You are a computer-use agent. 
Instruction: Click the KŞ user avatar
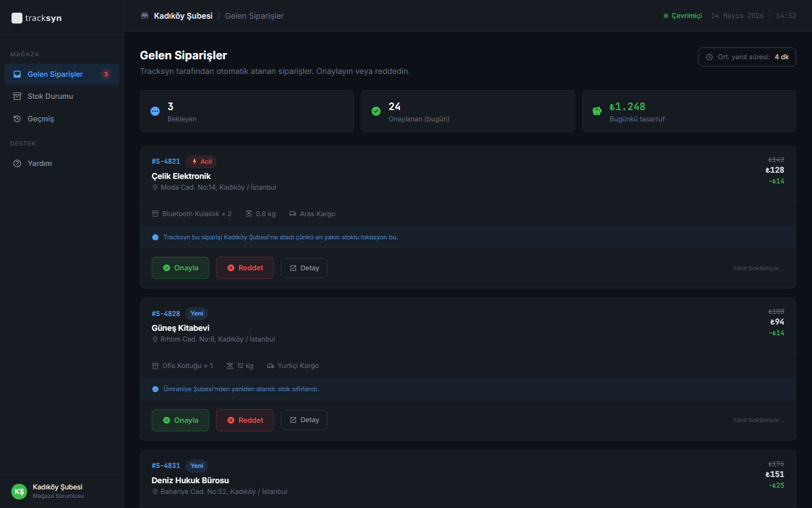[x=19, y=491]
